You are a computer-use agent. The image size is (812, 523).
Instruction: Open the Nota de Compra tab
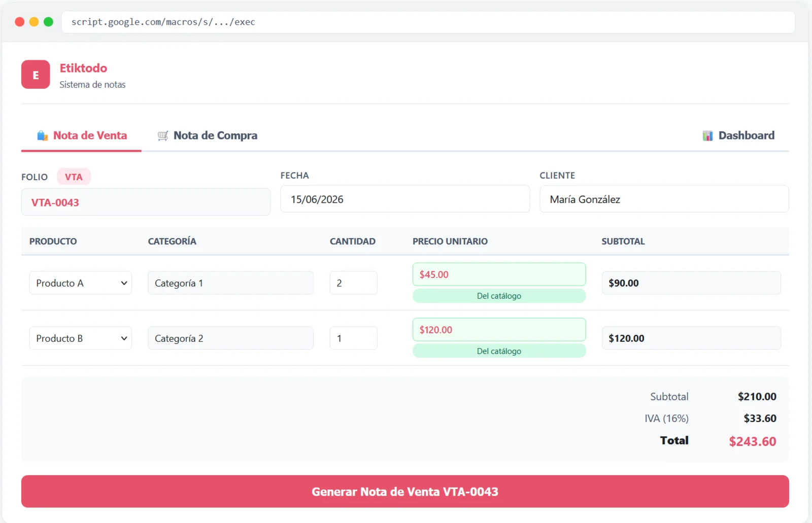208,135
